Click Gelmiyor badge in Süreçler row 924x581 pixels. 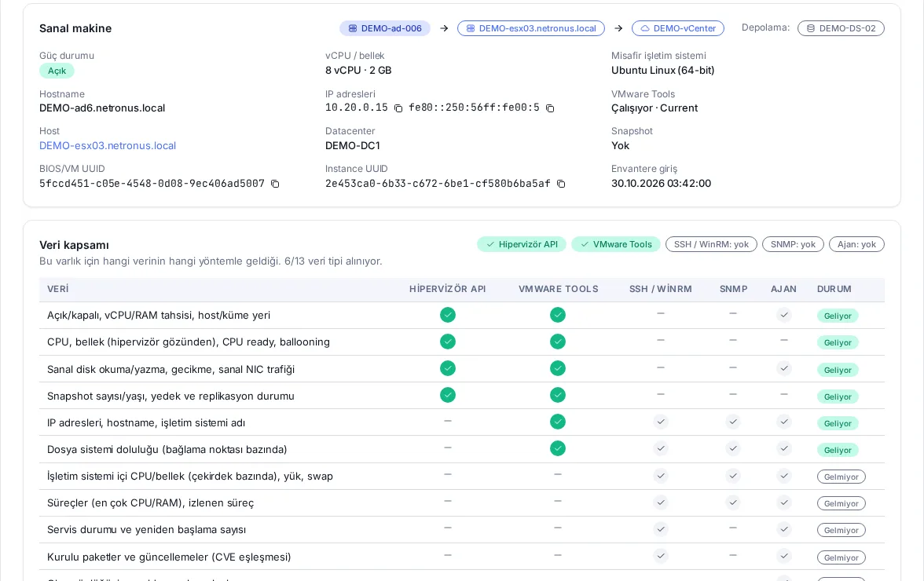coord(841,503)
